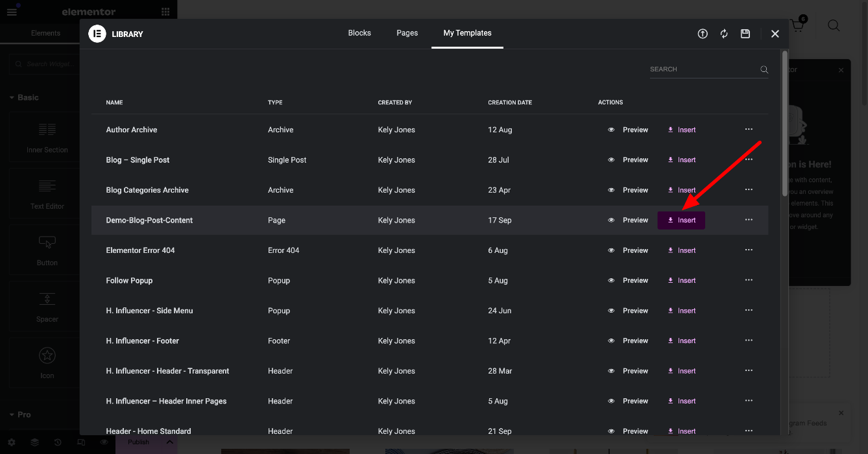Open the Elements tab in the Elementor panel

tap(45, 33)
